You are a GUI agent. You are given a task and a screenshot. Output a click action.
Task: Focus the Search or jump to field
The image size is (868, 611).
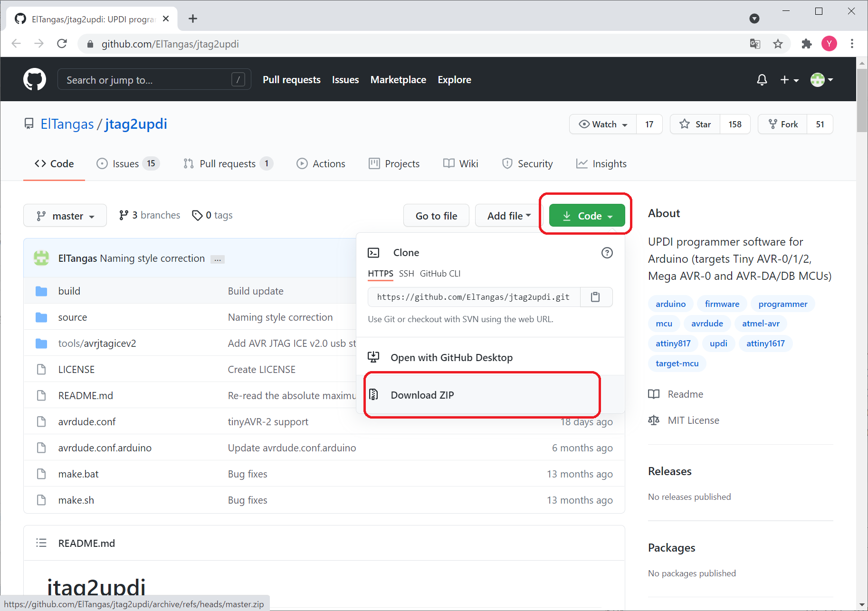click(x=147, y=80)
